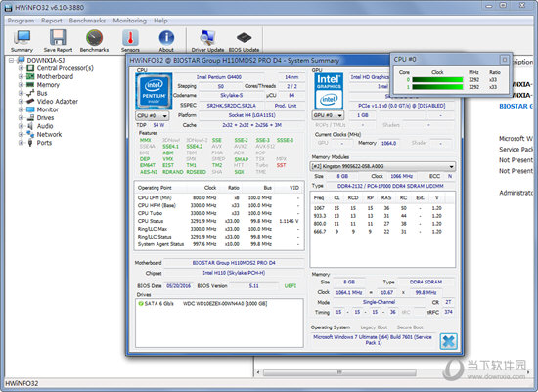538x392 pixels.
Task: Open the CPU #0 selector dropdown
Action: pyautogui.click(x=152, y=116)
